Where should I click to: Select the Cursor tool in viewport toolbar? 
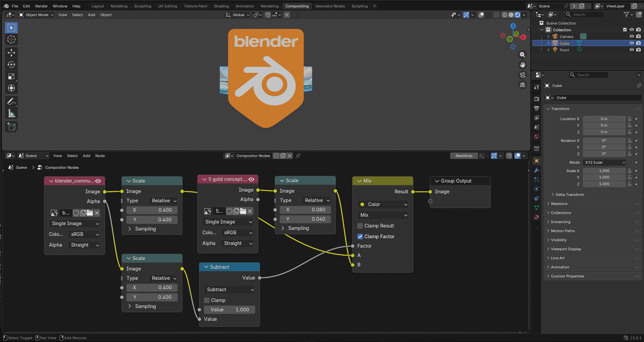(x=11, y=39)
